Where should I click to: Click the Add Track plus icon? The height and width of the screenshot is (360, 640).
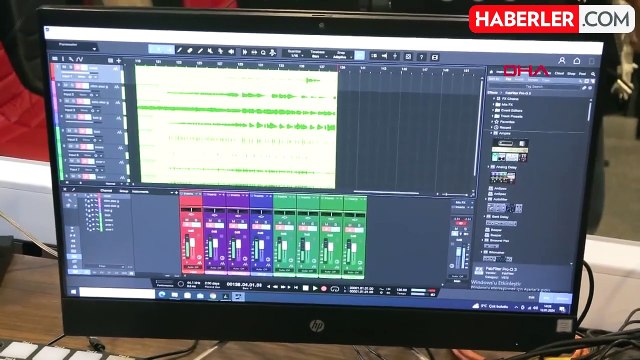119,60
